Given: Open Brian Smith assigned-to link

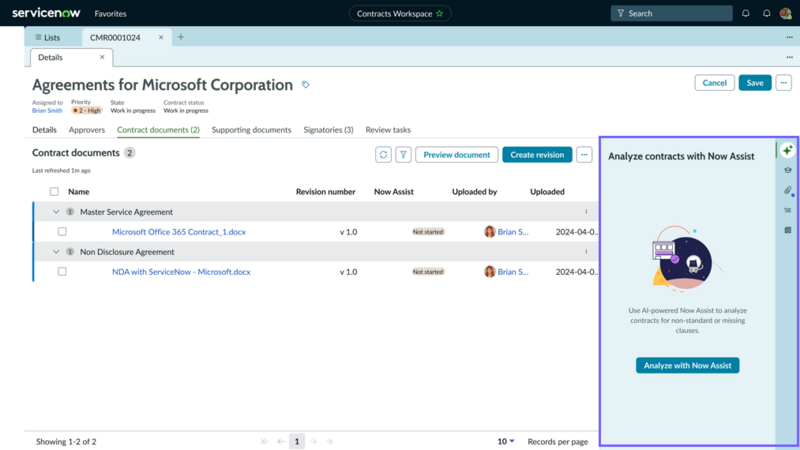Looking at the screenshot, I should [47, 110].
